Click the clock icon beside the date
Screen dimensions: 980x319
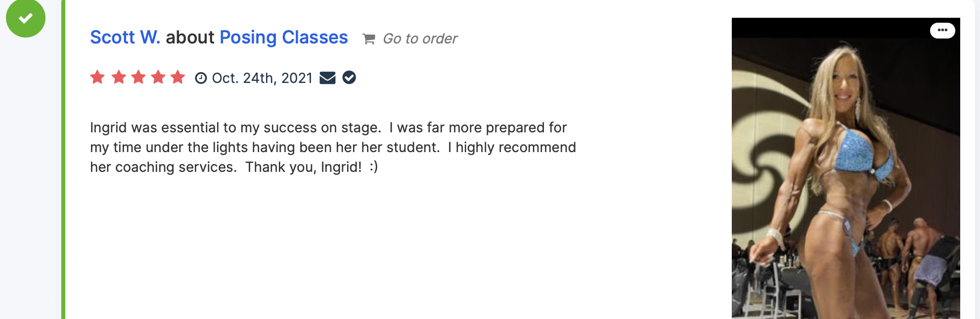click(201, 78)
